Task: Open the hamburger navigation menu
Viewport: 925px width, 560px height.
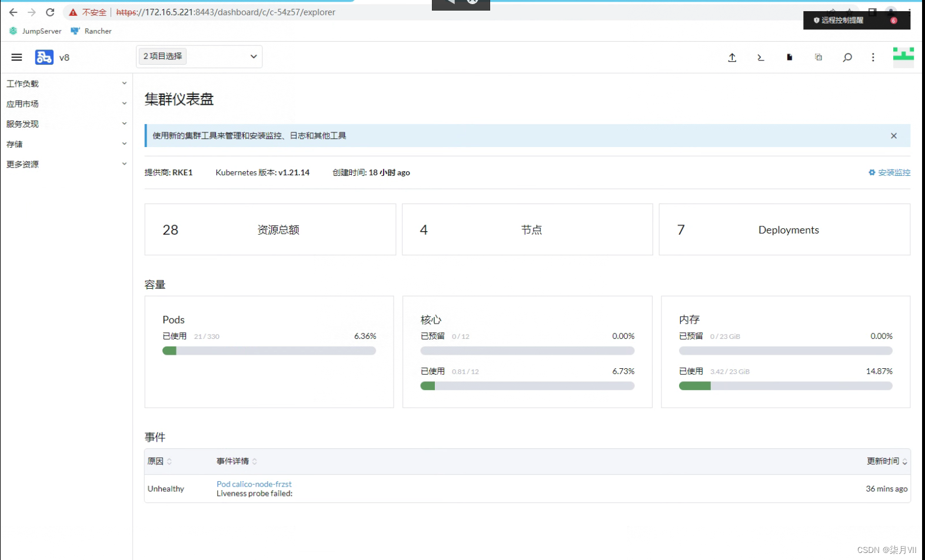Action: click(16, 57)
